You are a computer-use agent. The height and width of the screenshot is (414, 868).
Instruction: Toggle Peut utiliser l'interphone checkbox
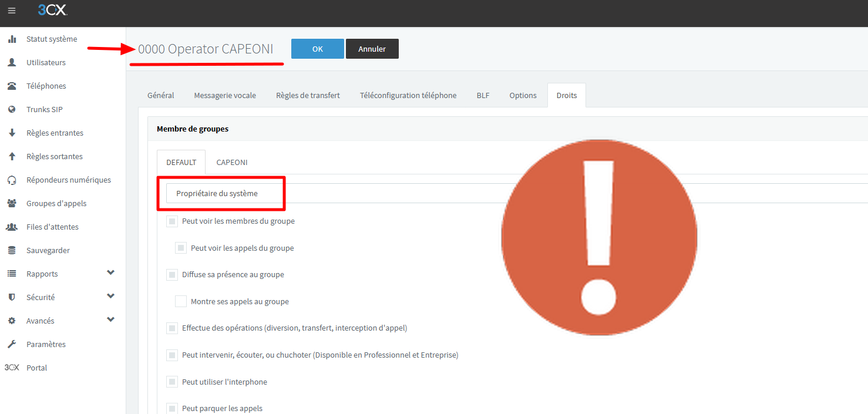click(x=172, y=382)
